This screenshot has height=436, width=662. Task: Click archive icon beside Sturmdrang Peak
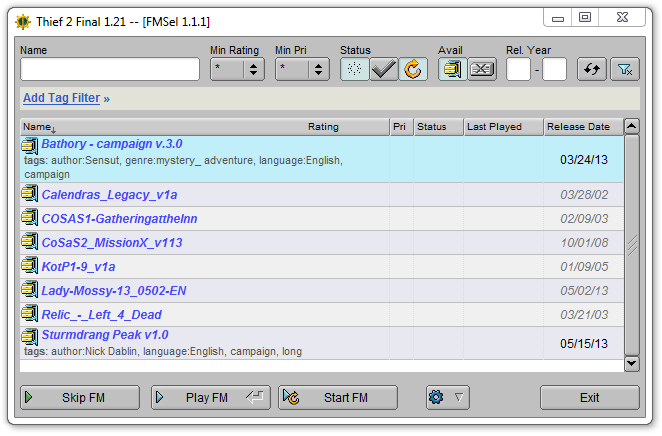[30, 336]
